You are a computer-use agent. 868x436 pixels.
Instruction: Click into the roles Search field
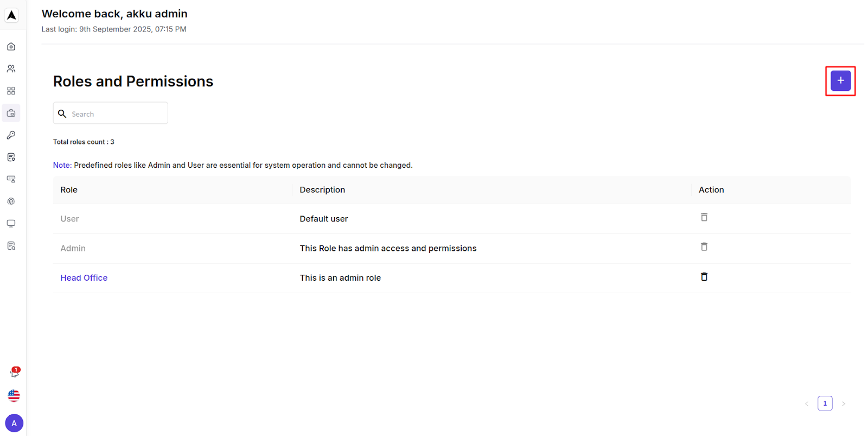coord(111,113)
